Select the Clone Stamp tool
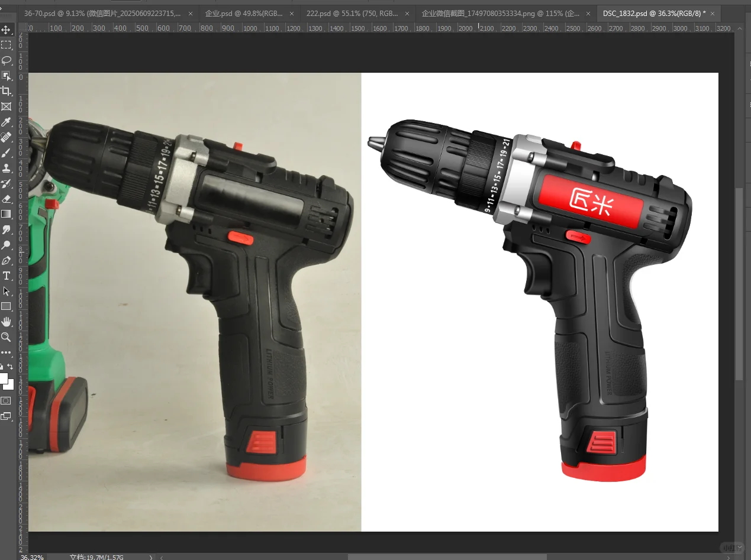The width and height of the screenshot is (751, 560). click(6, 168)
